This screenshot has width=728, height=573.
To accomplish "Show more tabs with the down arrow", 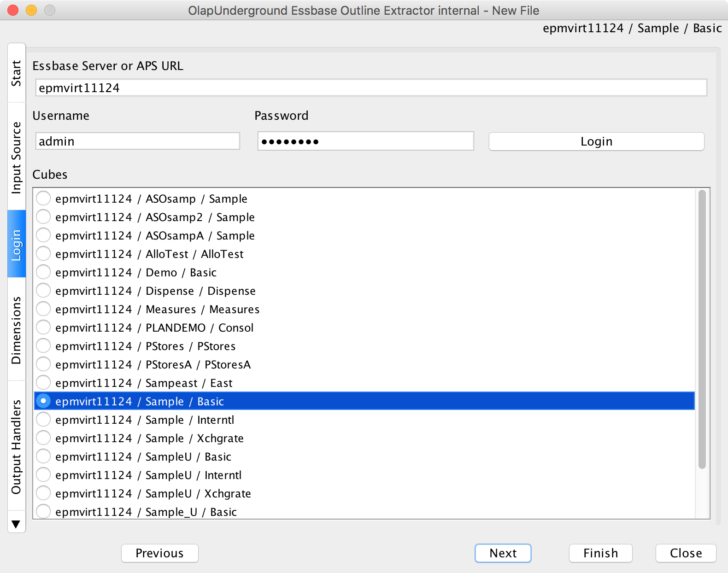I will pyautogui.click(x=16, y=524).
